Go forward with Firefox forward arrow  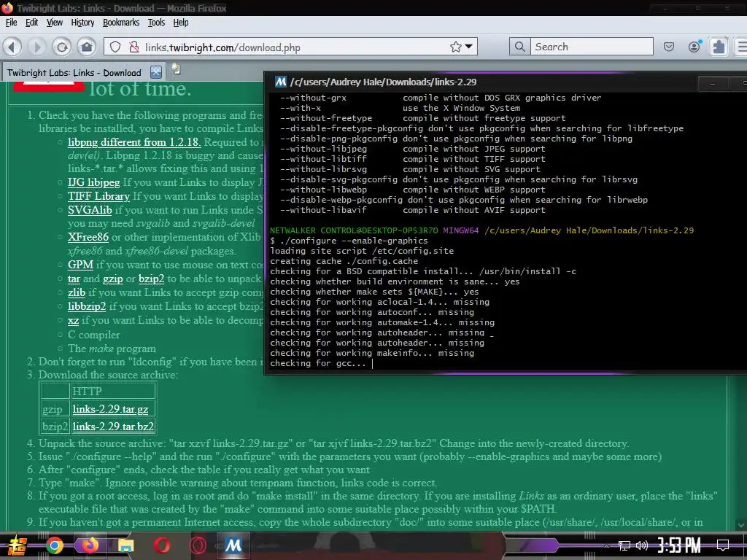coord(36,47)
